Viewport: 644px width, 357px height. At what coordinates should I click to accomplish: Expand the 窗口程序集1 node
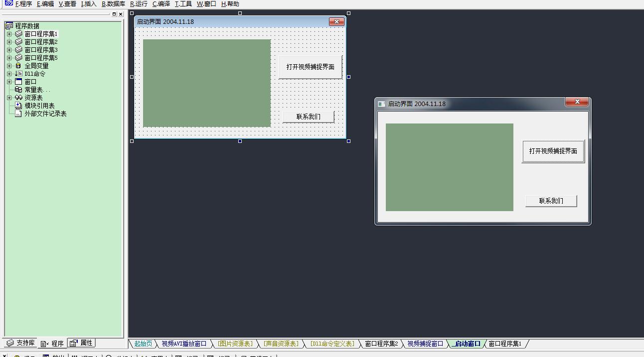(9, 34)
